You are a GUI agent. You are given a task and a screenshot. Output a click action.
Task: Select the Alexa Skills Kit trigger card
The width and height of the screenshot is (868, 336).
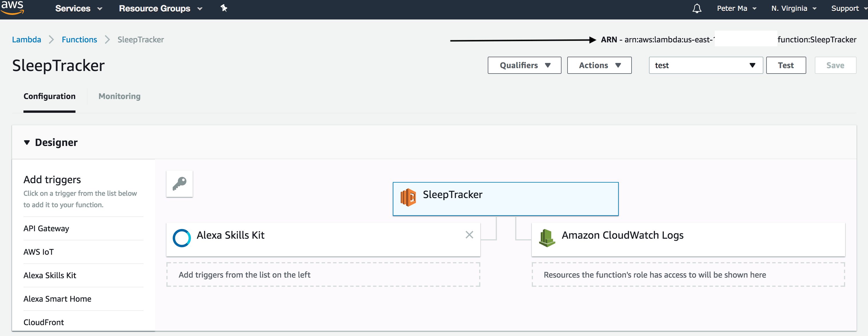tap(323, 240)
